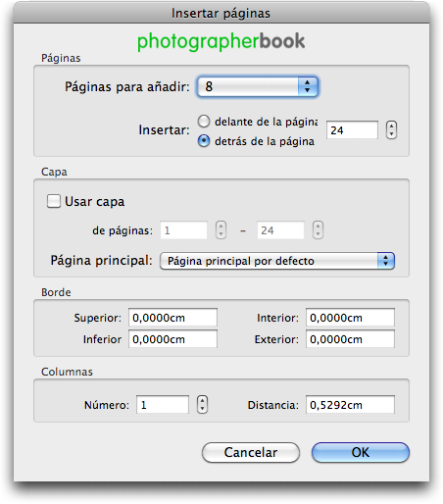Click the Interior border field

pyautogui.click(x=350, y=318)
